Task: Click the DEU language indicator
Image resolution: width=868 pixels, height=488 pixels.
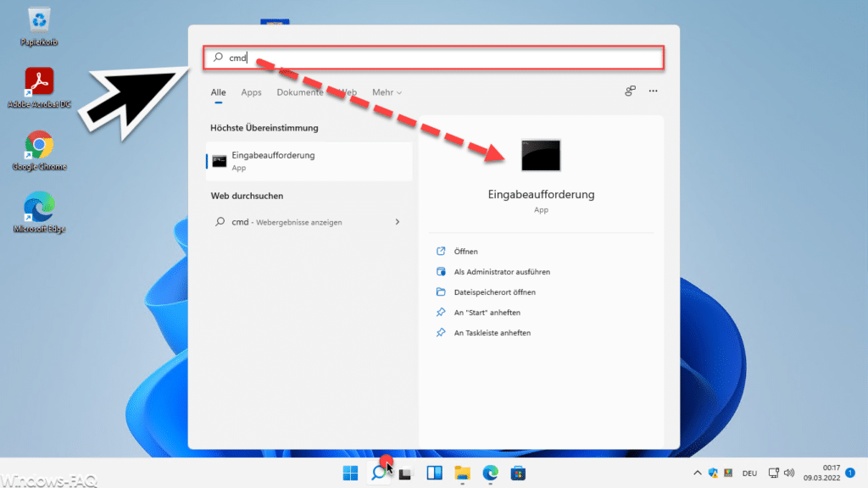Action: tap(749, 474)
